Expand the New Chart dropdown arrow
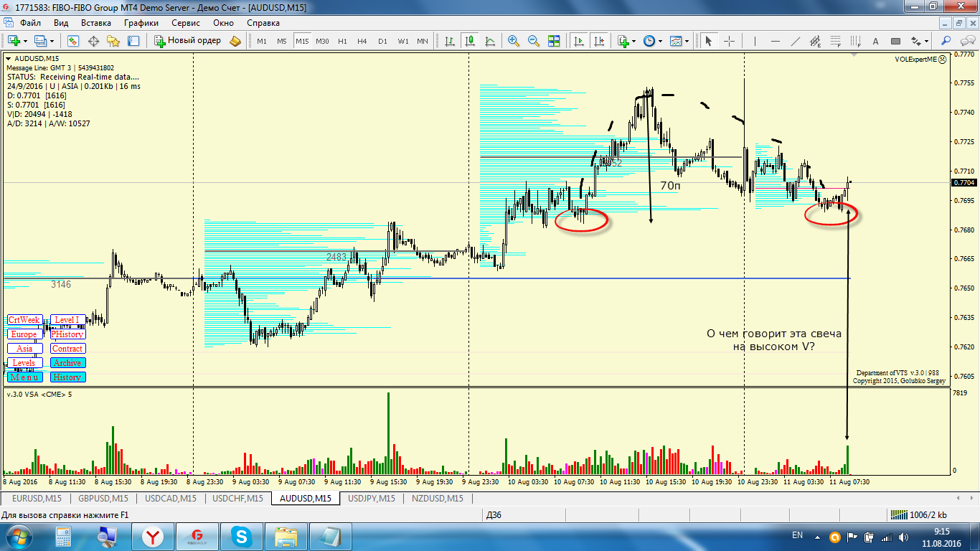This screenshot has width=980, height=551. point(26,41)
